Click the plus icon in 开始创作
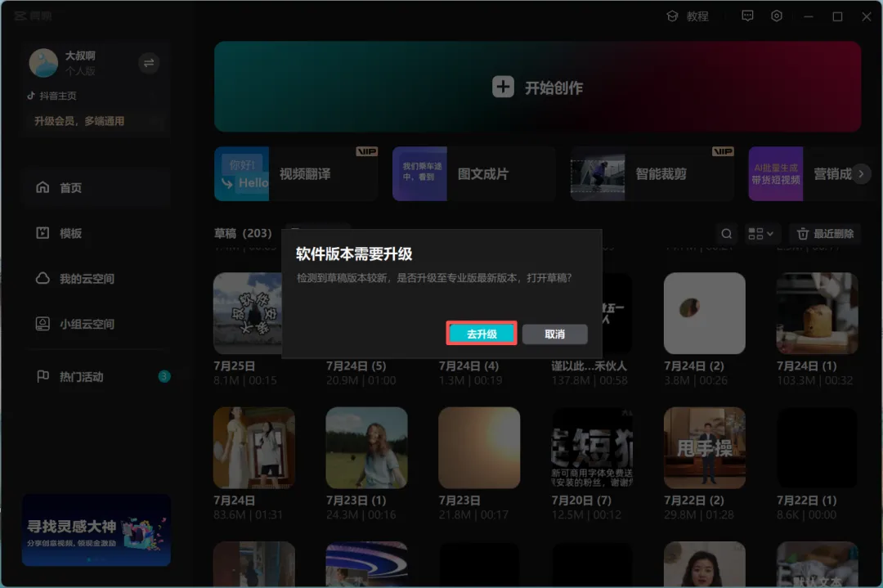Screen dimensions: 883x588 503,87
